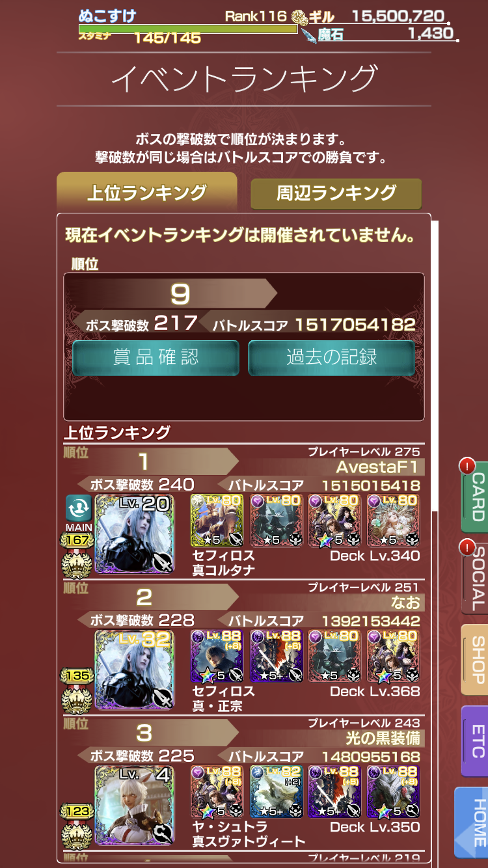The height and width of the screenshot is (868, 488).
Task: Switch to 上位ランキング tab
Action: click(147, 193)
